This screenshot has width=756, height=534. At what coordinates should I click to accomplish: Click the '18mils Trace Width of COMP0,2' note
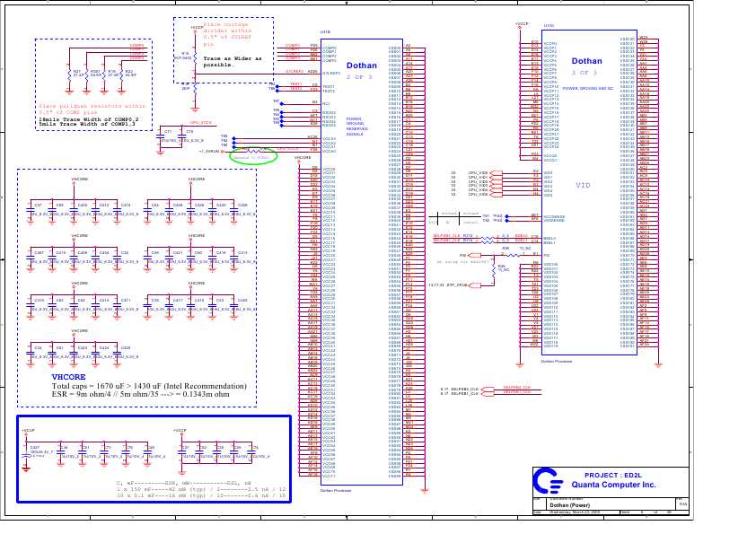(x=89, y=119)
